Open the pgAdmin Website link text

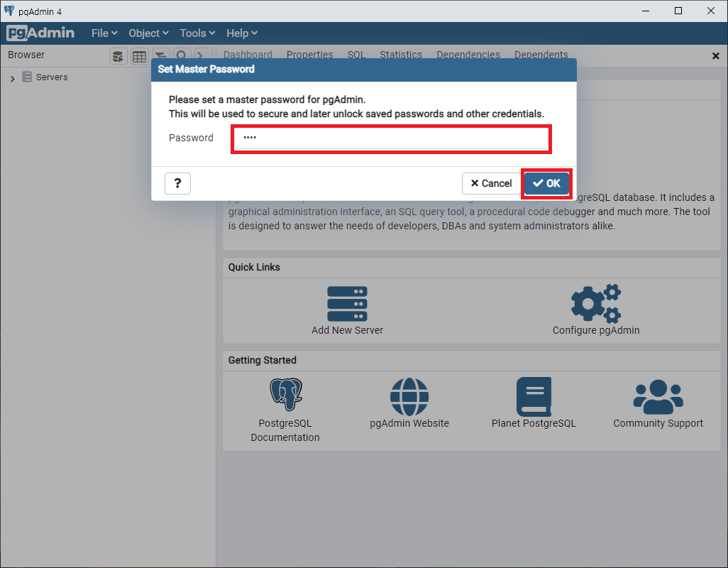409,424
